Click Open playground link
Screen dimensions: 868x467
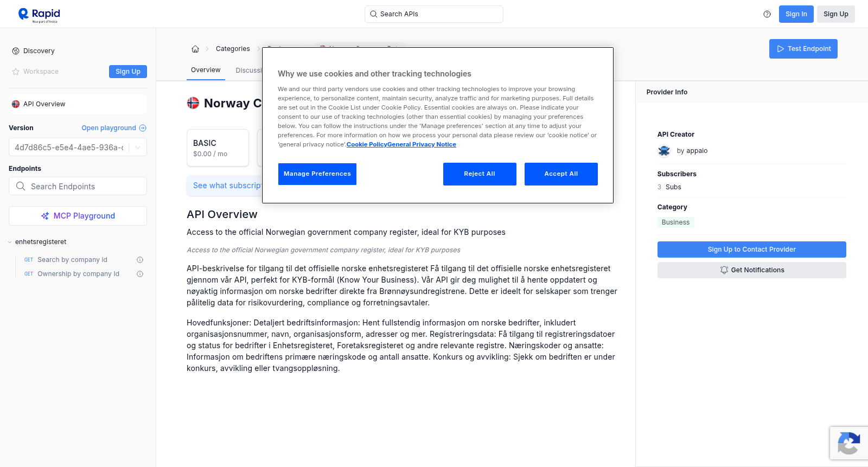click(114, 128)
